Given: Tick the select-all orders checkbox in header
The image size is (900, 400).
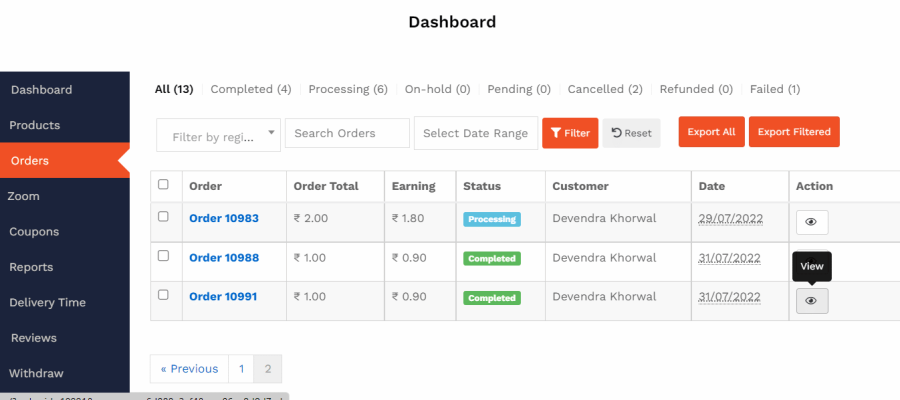Looking at the screenshot, I should pos(163,184).
